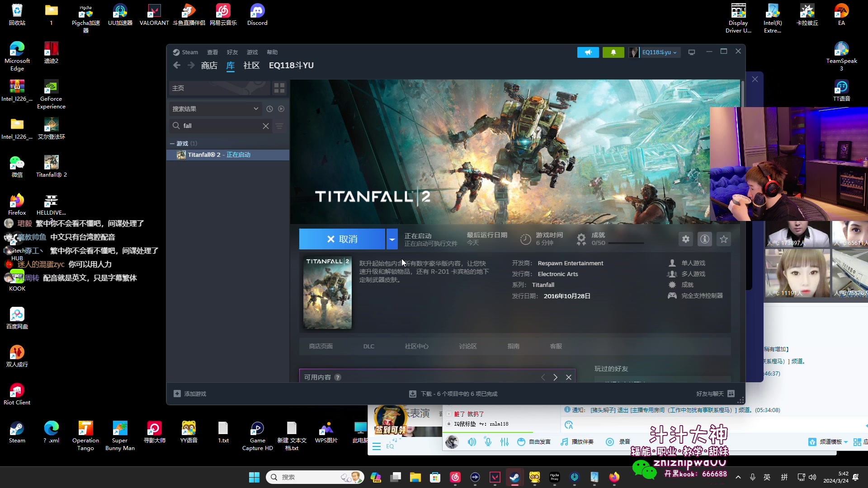Toggle the YY speaker volume icon
The height and width of the screenshot is (488, 868).
(x=472, y=442)
